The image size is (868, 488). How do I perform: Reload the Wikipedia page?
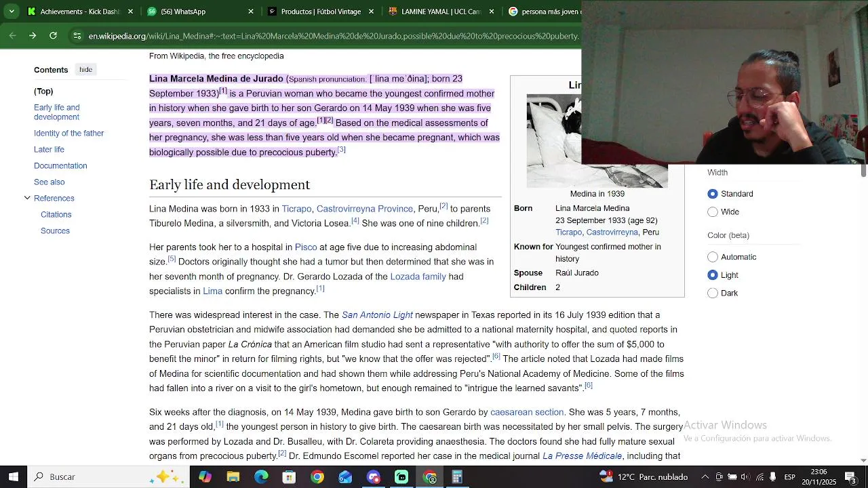(53, 36)
